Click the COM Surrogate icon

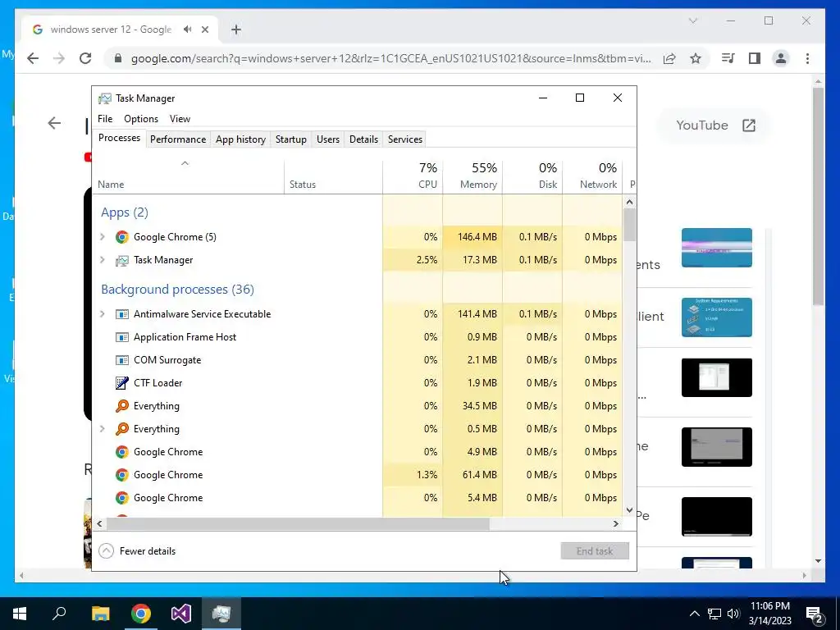[122, 360]
